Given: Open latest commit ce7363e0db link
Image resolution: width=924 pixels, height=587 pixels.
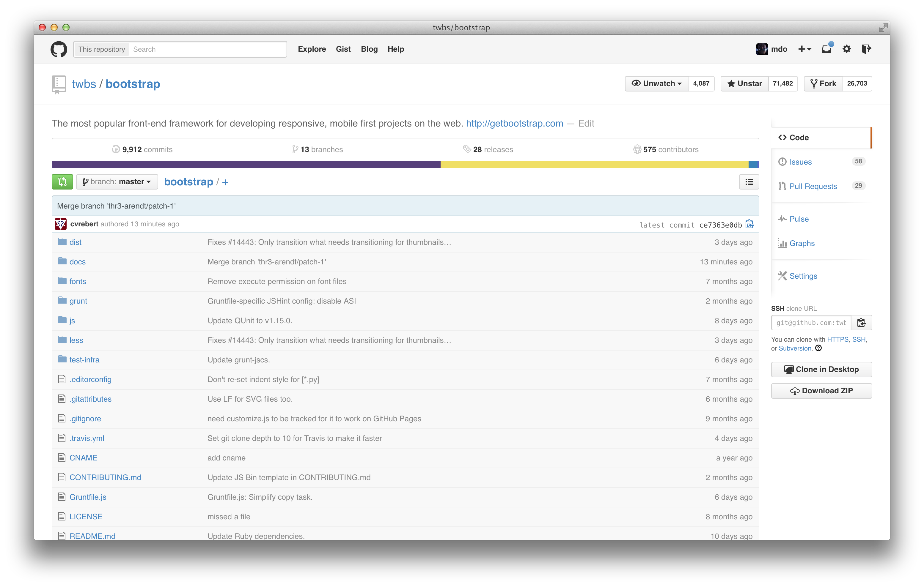Looking at the screenshot, I should click(720, 225).
